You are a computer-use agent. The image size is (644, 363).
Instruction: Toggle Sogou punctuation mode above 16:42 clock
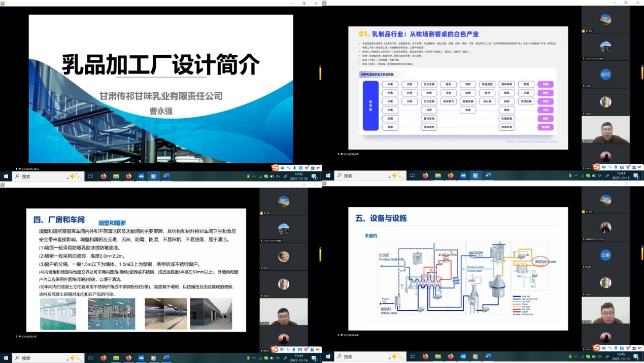click(x=288, y=167)
